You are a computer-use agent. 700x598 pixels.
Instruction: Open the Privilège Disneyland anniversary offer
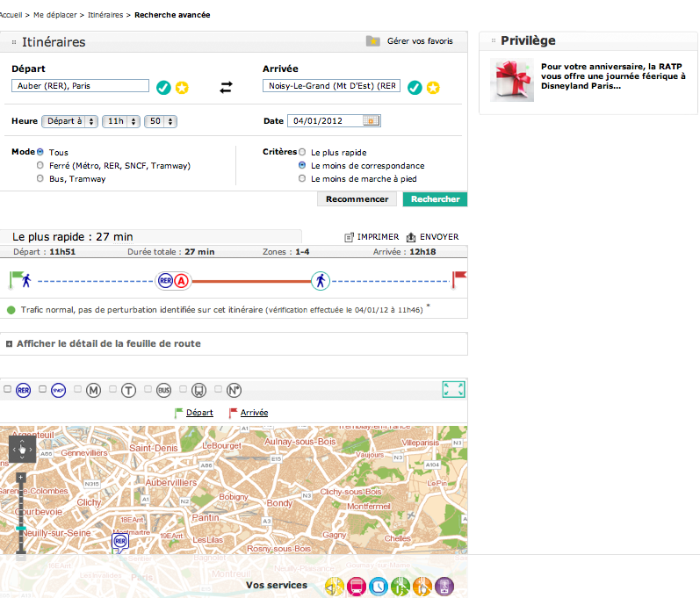[x=613, y=76]
